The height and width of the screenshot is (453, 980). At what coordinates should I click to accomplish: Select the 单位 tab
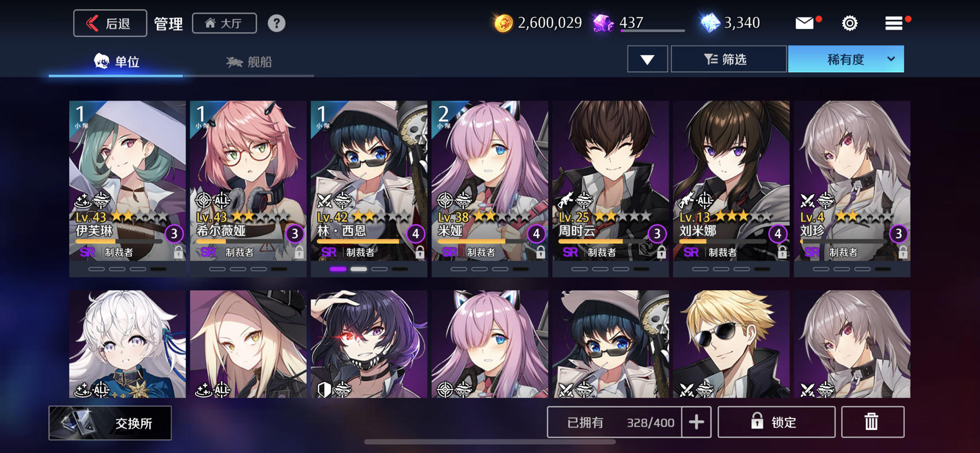tap(116, 62)
